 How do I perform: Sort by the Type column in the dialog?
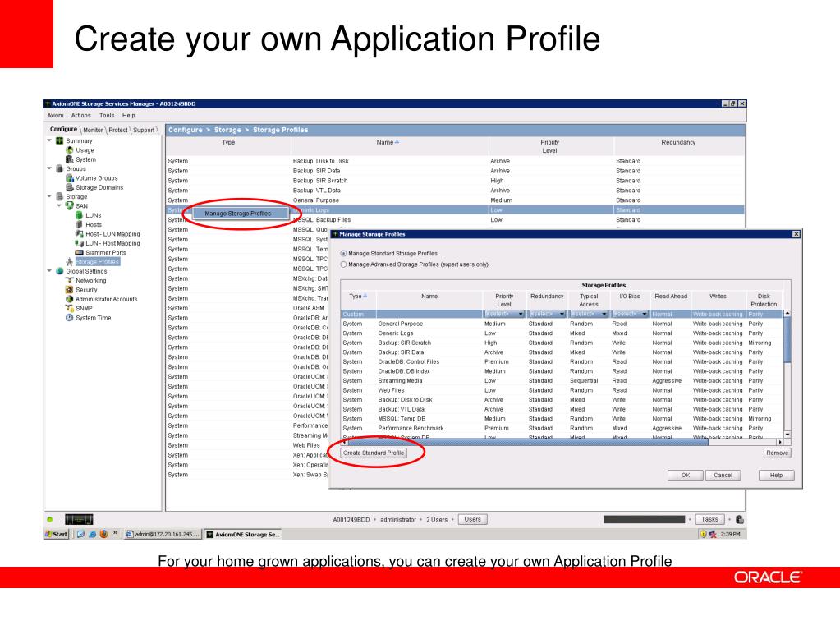[x=358, y=300]
